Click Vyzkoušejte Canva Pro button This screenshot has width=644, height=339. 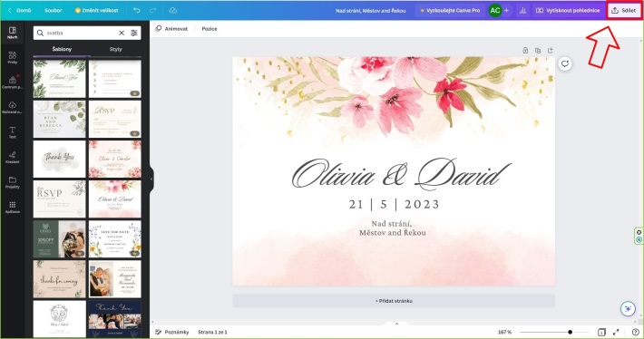pyautogui.click(x=450, y=10)
